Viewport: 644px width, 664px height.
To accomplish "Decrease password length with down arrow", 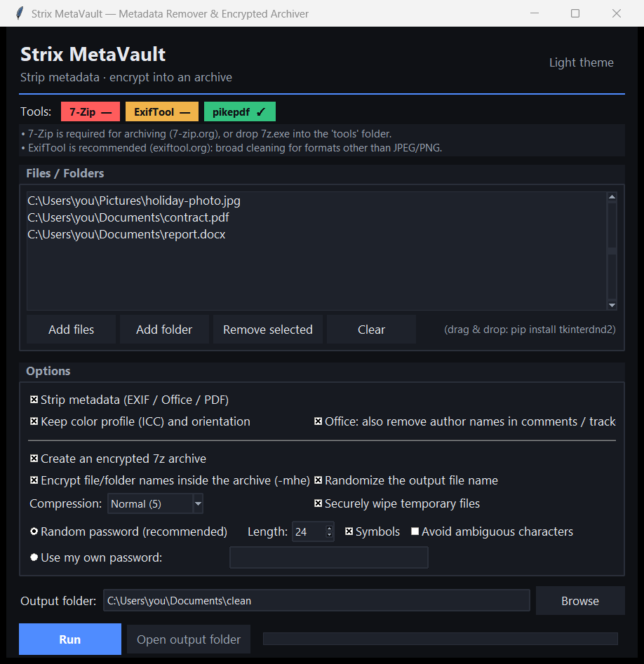I will pyautogui.click(x=329, y=535).
